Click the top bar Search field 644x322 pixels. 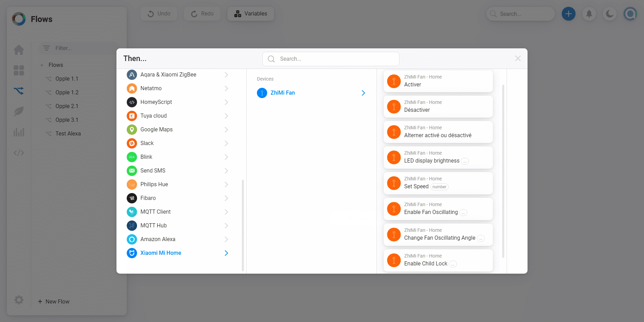[x=521, y=14]
